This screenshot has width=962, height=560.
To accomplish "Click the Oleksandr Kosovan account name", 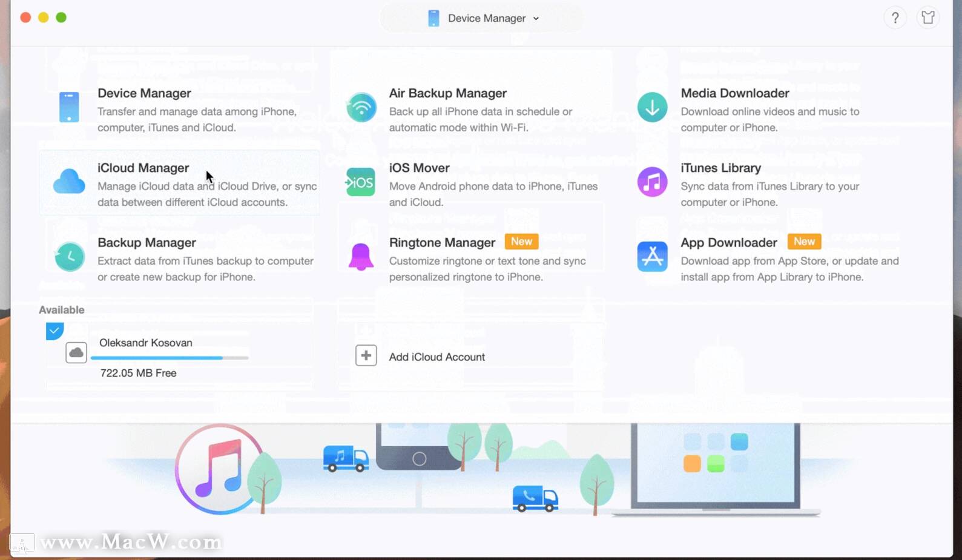I will [146, 343].
